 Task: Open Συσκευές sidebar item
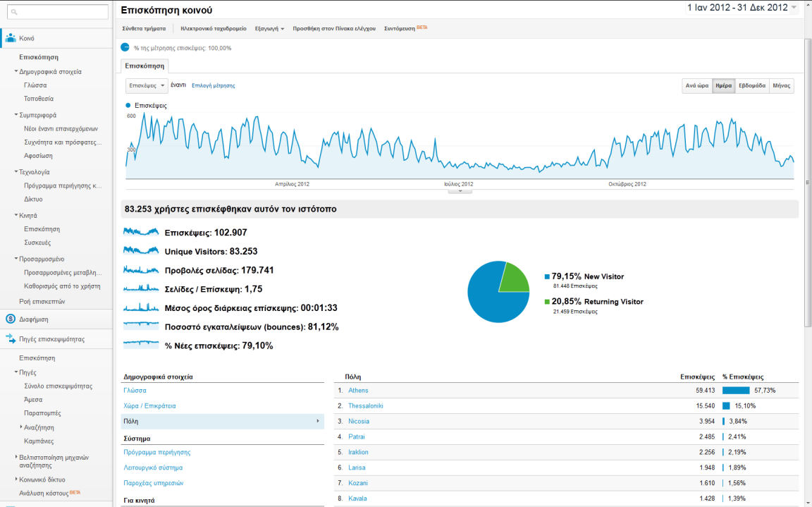coord(37,243)
